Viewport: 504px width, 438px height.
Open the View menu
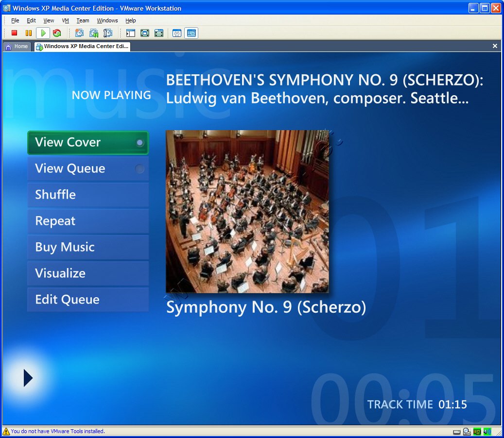coord(49,20)
